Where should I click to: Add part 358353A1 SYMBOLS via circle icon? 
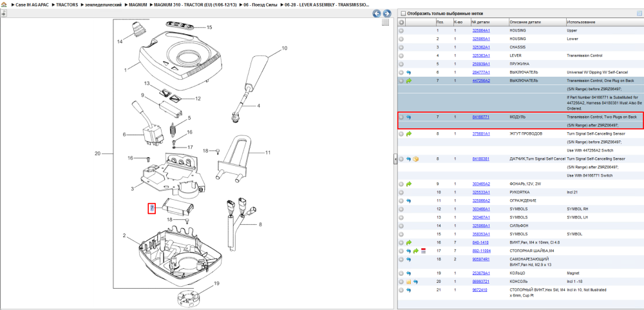point(401,234)
